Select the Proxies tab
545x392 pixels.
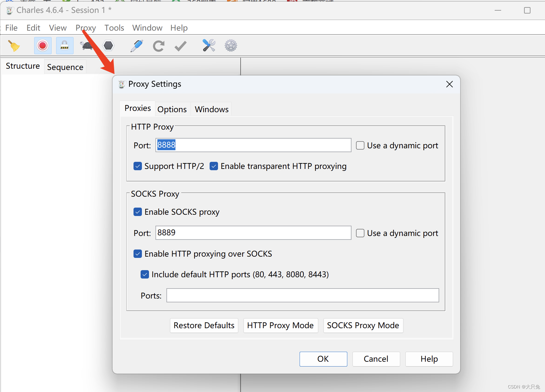tap(138, 108)
